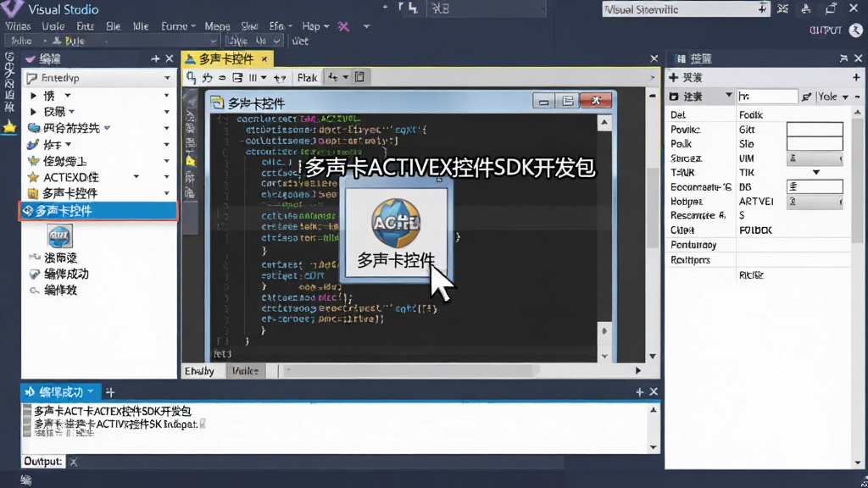Click the icon of 编缉成功 tree item

coord(34,274)
